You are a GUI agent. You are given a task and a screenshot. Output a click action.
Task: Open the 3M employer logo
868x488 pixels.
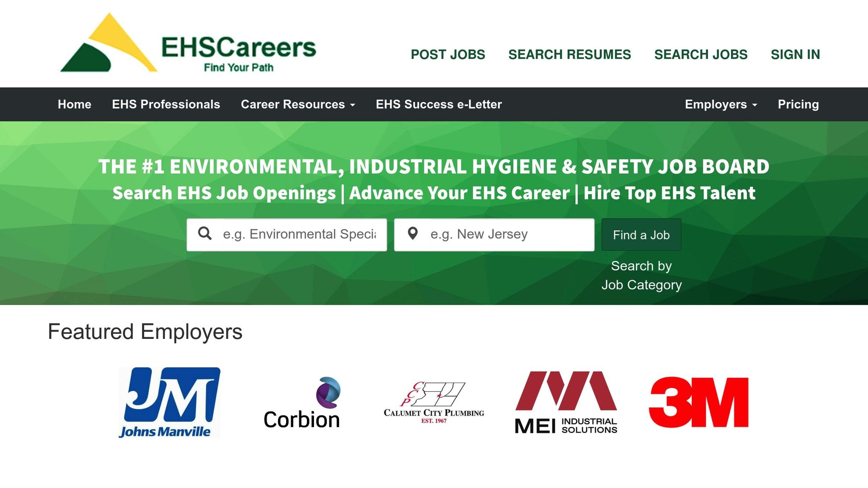pos(698,402)
